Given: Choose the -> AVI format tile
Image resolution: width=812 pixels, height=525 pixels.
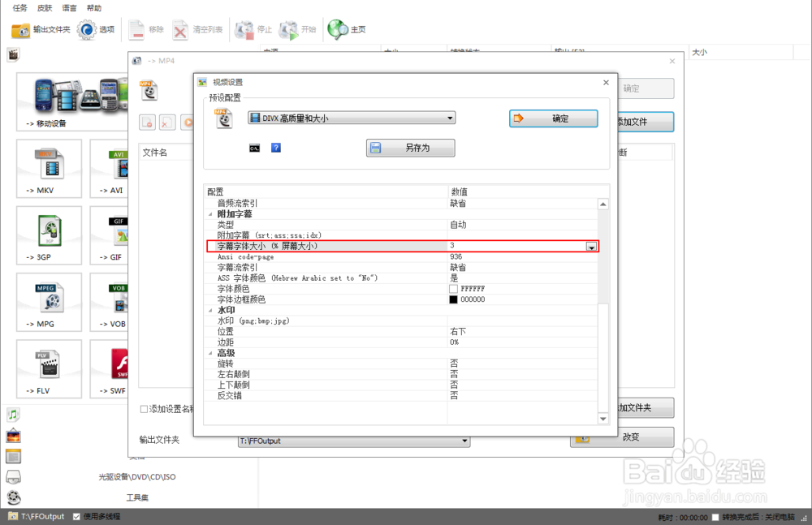Looking at the screenshot, I should pos(110,169).
